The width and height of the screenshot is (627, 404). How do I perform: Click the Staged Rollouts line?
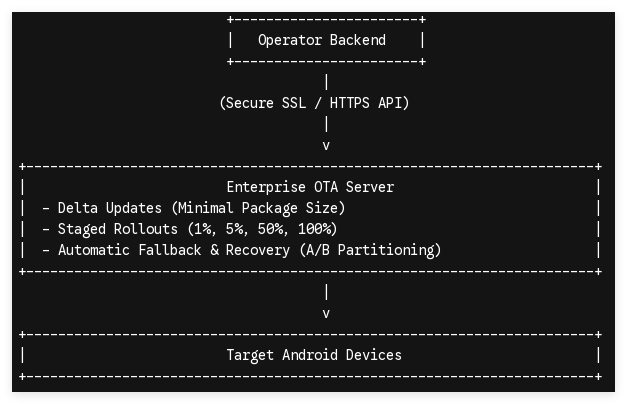coord(190,229)
